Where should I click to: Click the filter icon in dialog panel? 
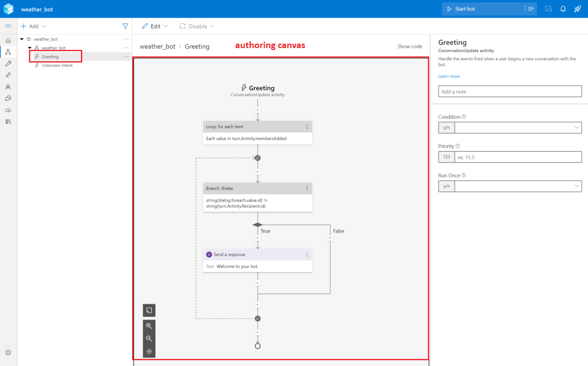click(x=125, y=26)
